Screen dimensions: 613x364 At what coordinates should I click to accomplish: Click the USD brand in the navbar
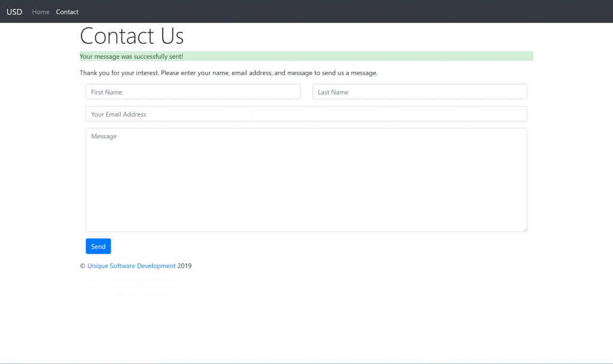14,11
